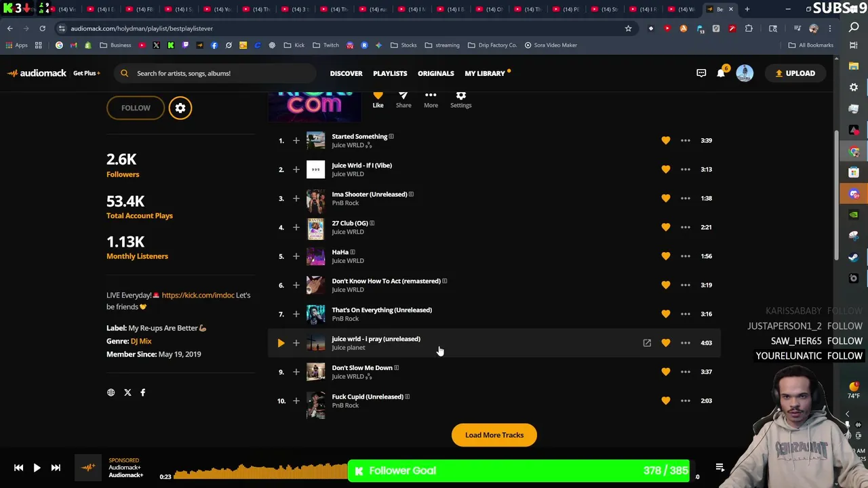
Task: Open the Stocks bookmarks folder
Action: pyautogui.click(x=403, y=45)
